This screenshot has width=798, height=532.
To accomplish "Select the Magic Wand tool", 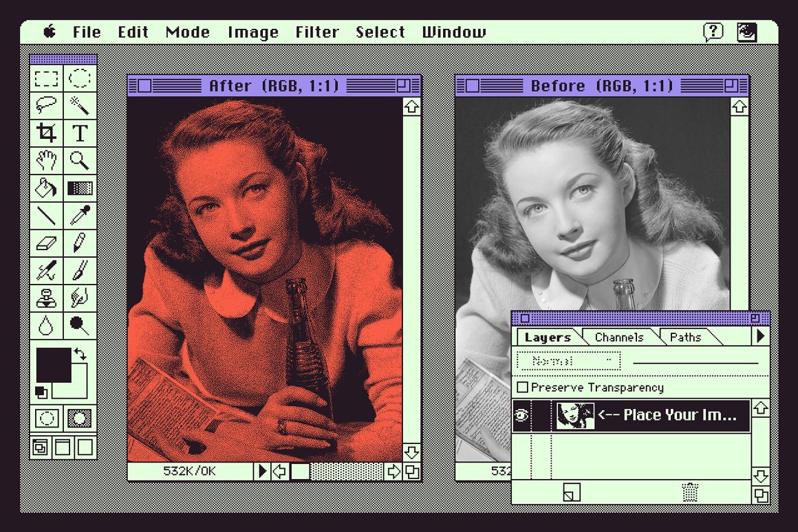I will 80,105.
